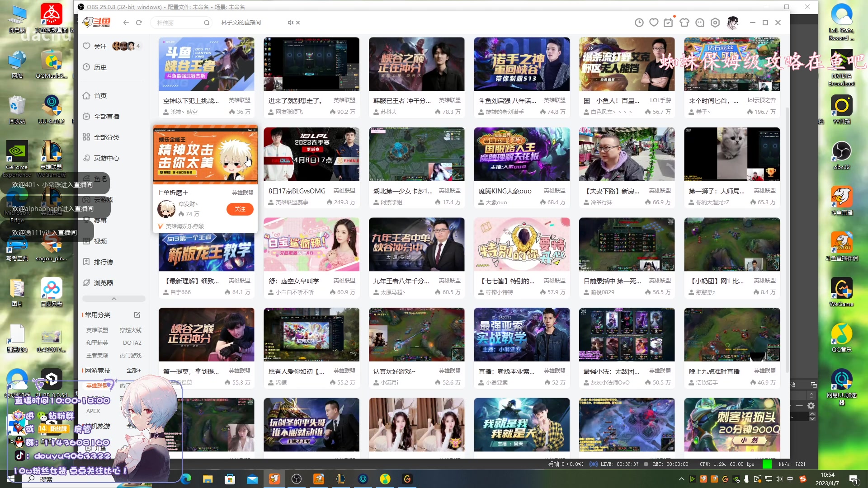Image resolution: width=868 pixels, height=488 pixels.
Task: Open 全部直播 in sidebar
Action: point(106,117)
